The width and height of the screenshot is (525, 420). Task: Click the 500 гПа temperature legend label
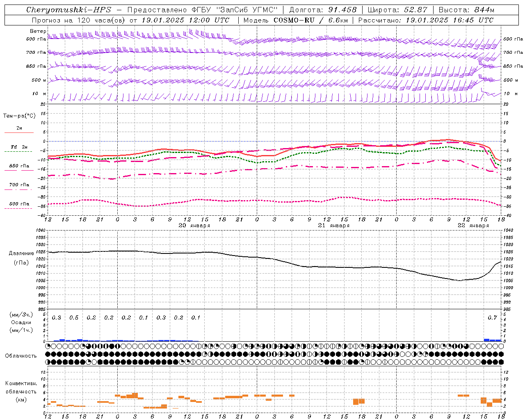click(19, 204)
